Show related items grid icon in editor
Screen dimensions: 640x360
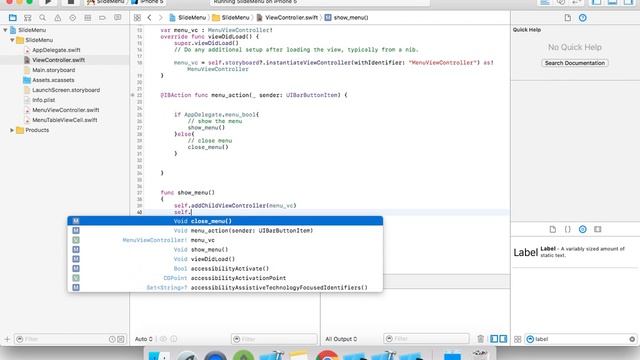pos(137,18)
